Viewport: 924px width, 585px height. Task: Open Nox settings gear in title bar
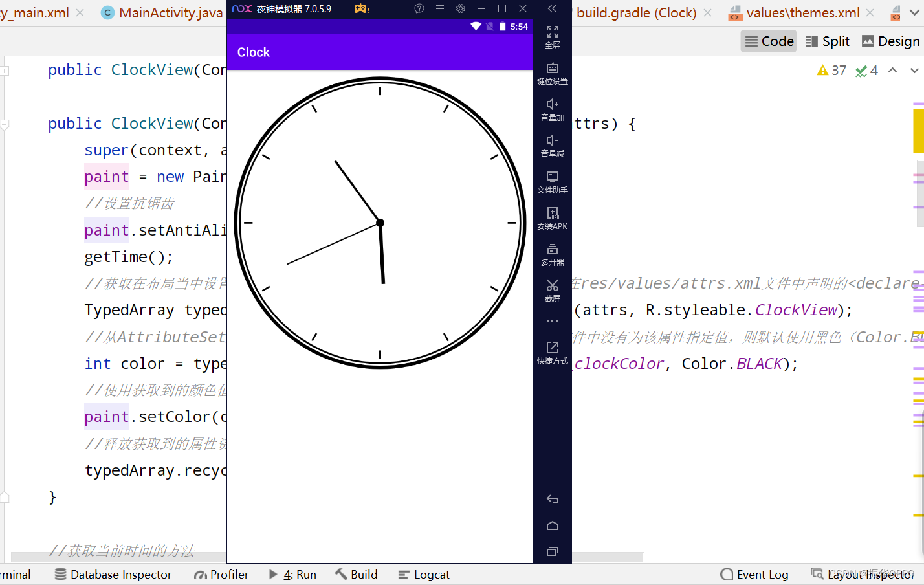[461, 8]
